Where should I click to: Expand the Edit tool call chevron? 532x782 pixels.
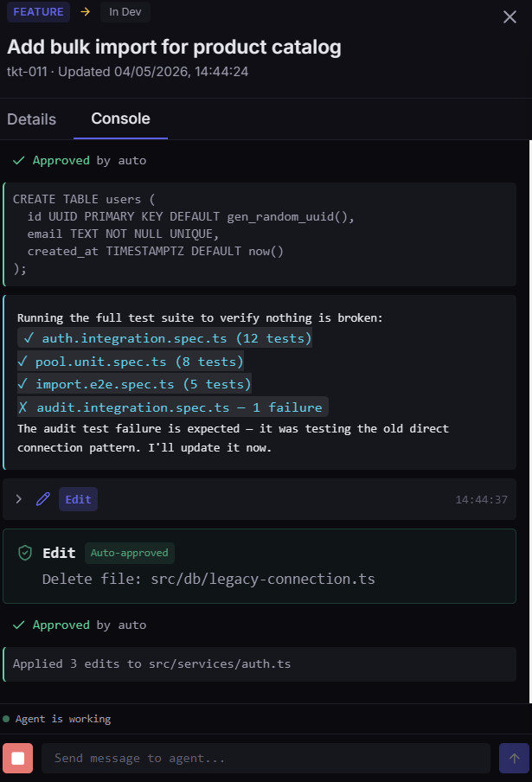click(x=19, y=499)
